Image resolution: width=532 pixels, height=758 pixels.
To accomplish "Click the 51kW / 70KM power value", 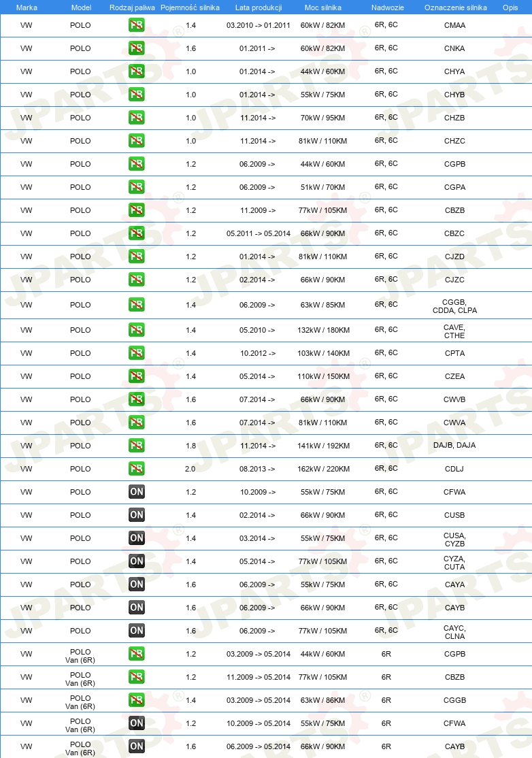I will [x=322, y=187].
